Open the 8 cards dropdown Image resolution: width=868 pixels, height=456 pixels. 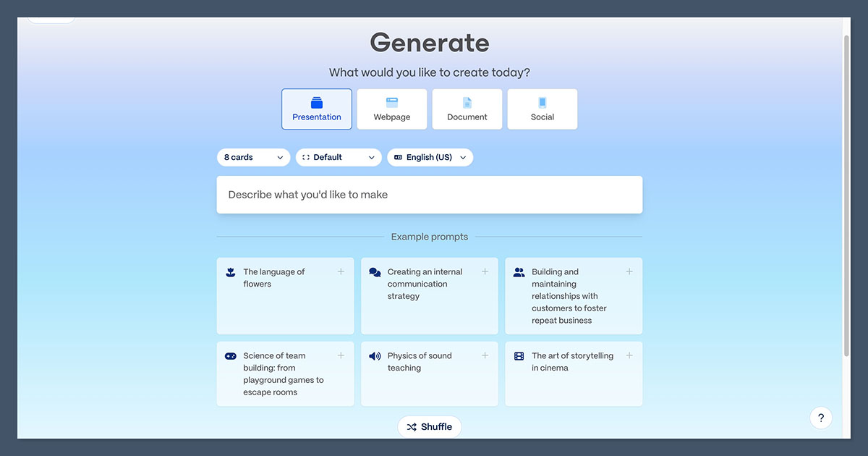(x=253, y=157)
